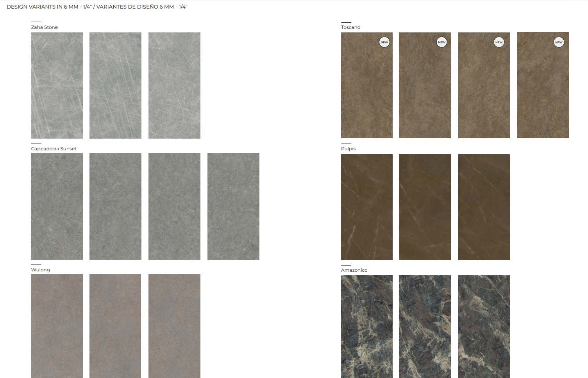Click the Wulong label
588x378 pixels.
click(x=41, y=270)
